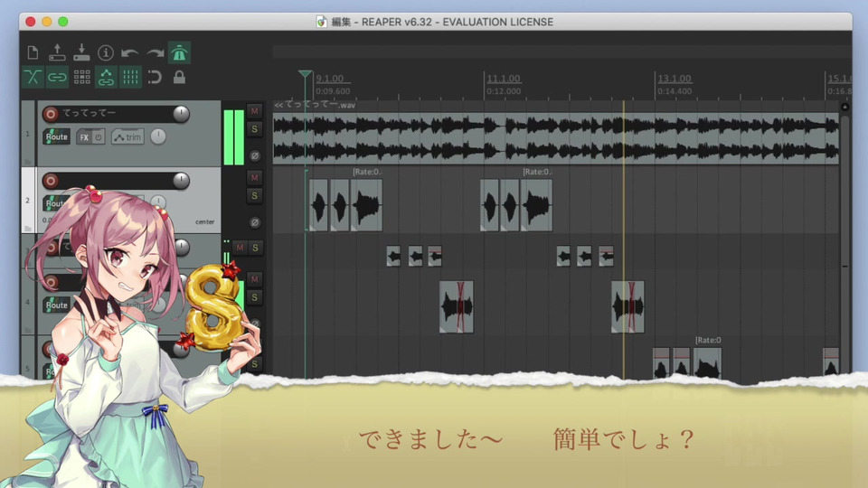The image size is (868, 488).
Task: Click the Save project icon
Action: click(81, 52)
